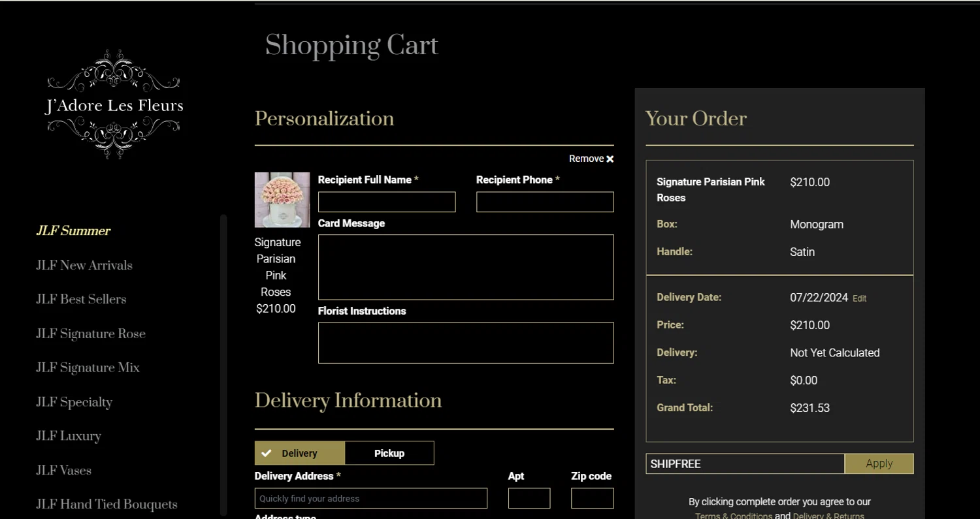Viewport: 980px width, 519px height.
Task: Open the JLF Summer category
Action: click(73, 230)
